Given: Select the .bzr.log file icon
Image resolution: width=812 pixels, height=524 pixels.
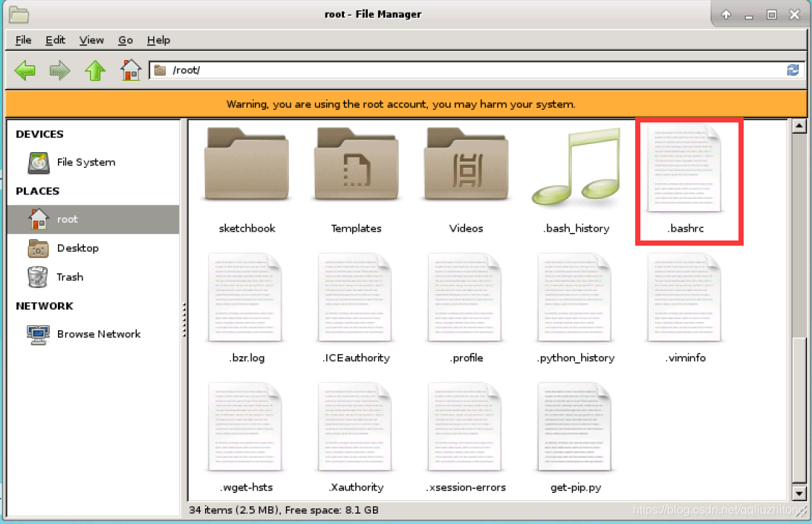Looking at the screenshot, I should click(245, 298).
